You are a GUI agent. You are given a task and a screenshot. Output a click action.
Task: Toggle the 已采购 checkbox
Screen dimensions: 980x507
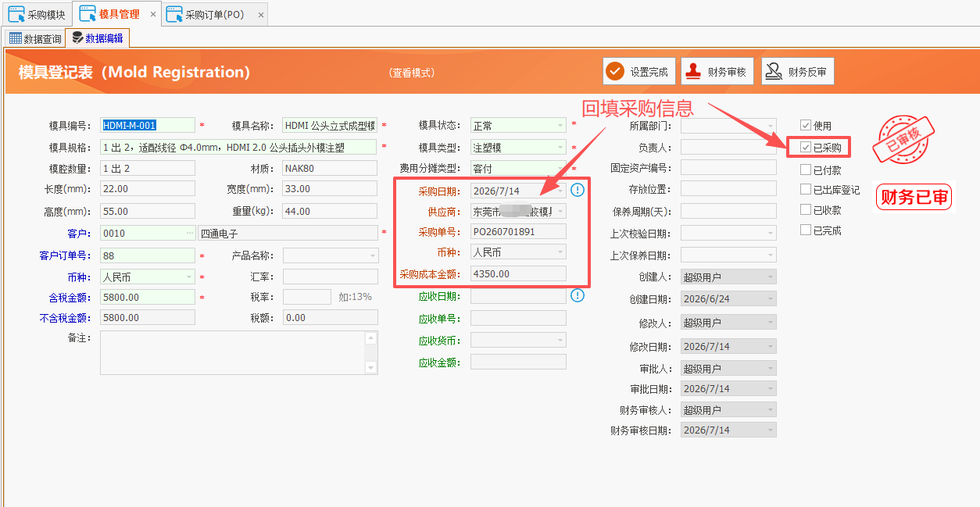[806, 147]
